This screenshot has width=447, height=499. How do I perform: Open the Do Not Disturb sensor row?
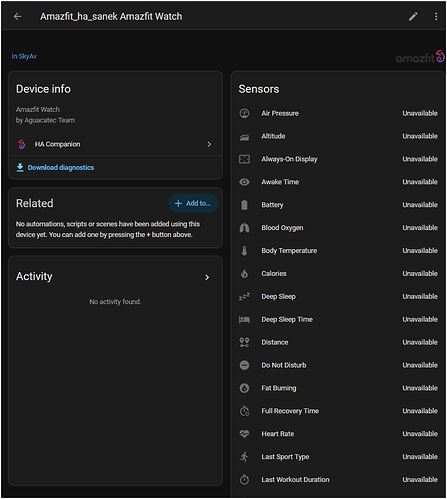pos(338,365)
